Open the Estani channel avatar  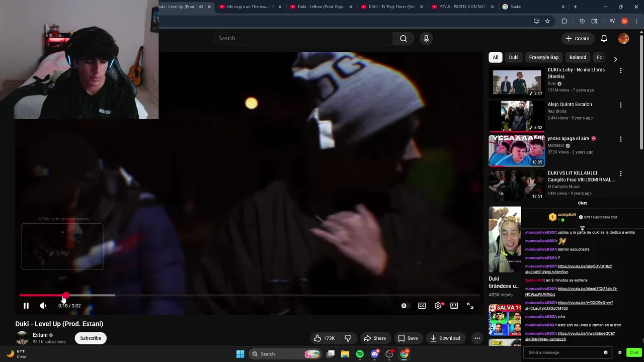pyautogui.click(x=22, y=338)
